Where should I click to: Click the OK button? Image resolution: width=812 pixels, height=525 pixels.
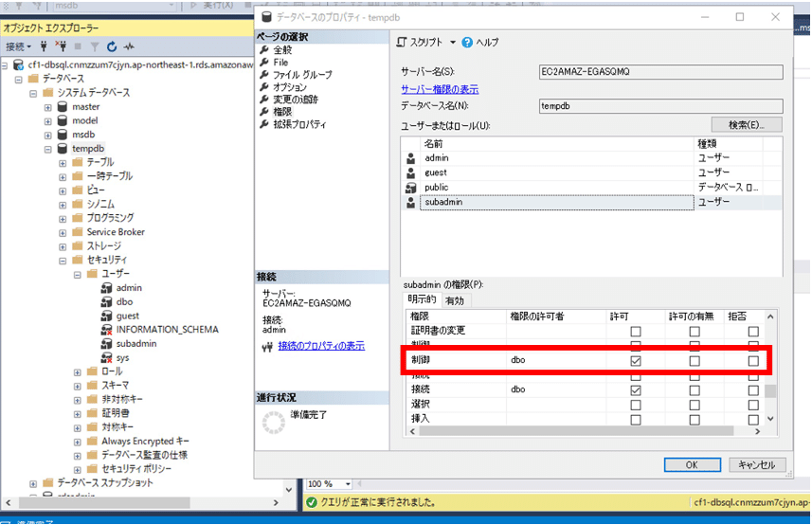point(693,465)
